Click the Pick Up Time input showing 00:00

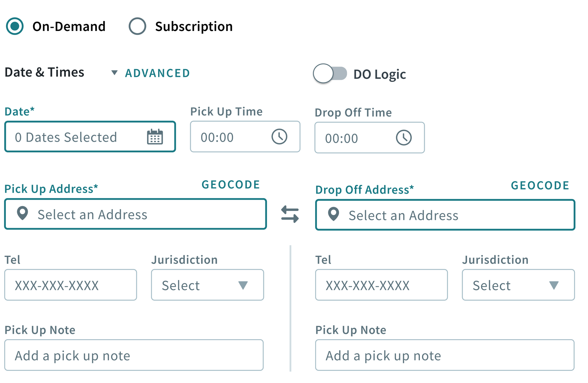(227, 137)
